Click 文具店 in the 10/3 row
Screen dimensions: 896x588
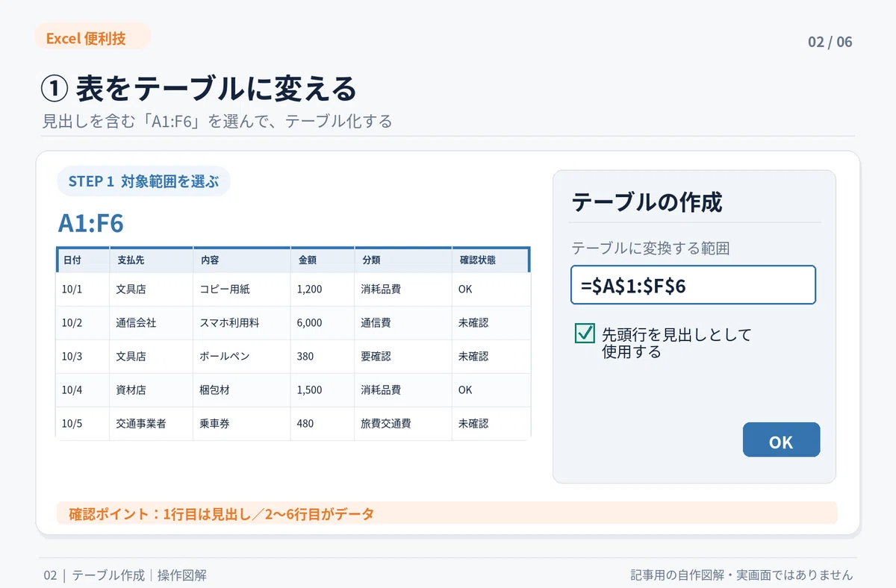click(152, 357)
